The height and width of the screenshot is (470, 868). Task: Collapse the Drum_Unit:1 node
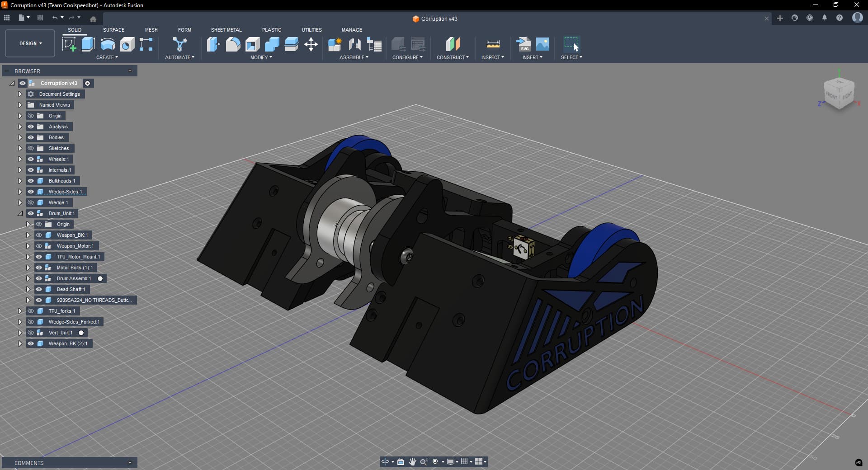tap(20, 213)
